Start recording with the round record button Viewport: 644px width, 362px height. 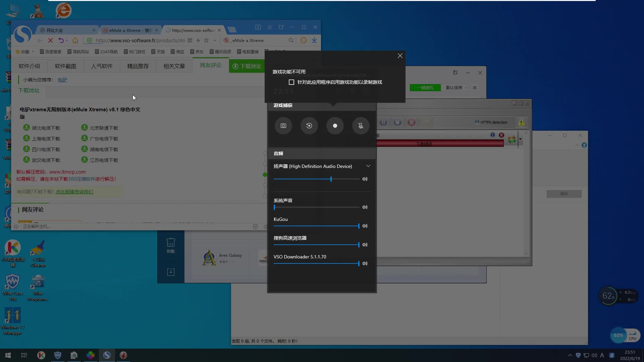[335, 126]
